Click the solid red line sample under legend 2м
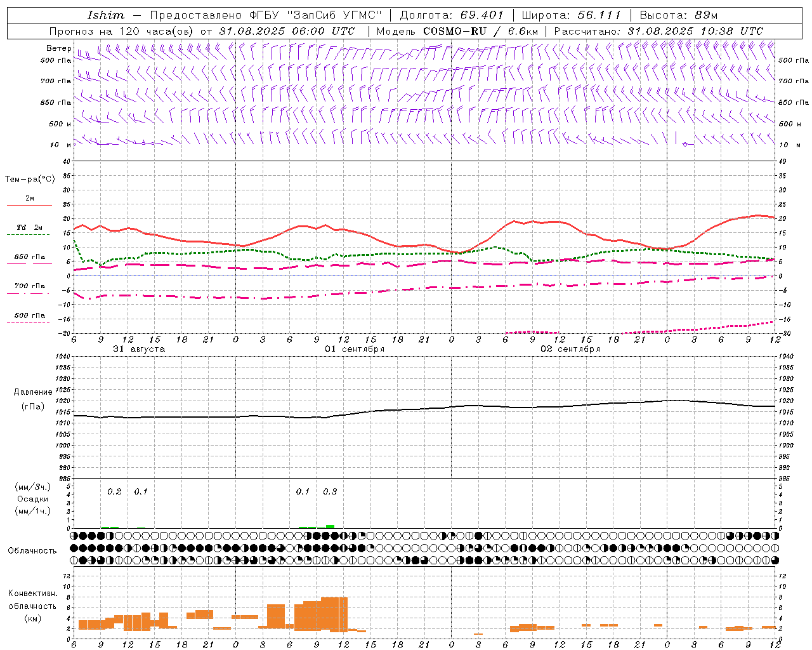The height and width of the screenshot is (650, 812). [x=29, y=205]
